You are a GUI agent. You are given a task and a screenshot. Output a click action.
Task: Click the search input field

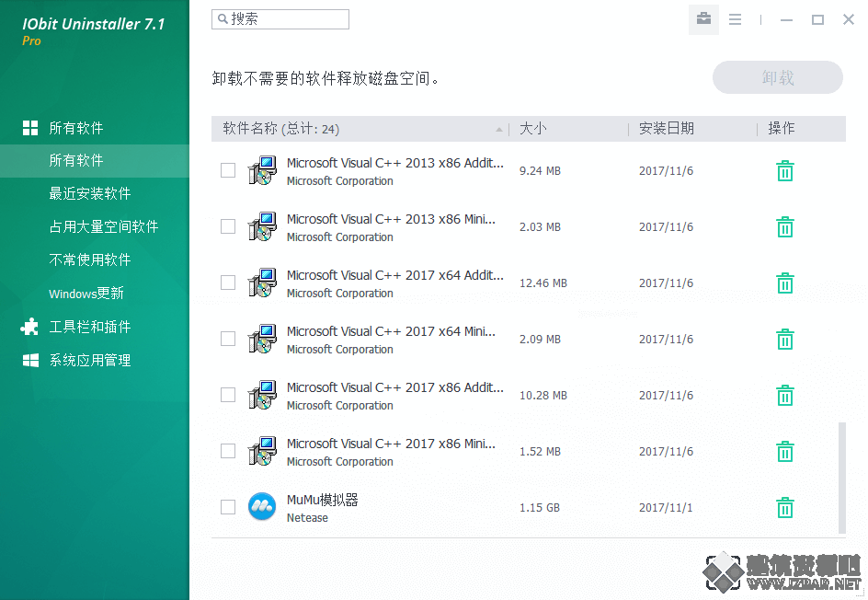(280, 18)
